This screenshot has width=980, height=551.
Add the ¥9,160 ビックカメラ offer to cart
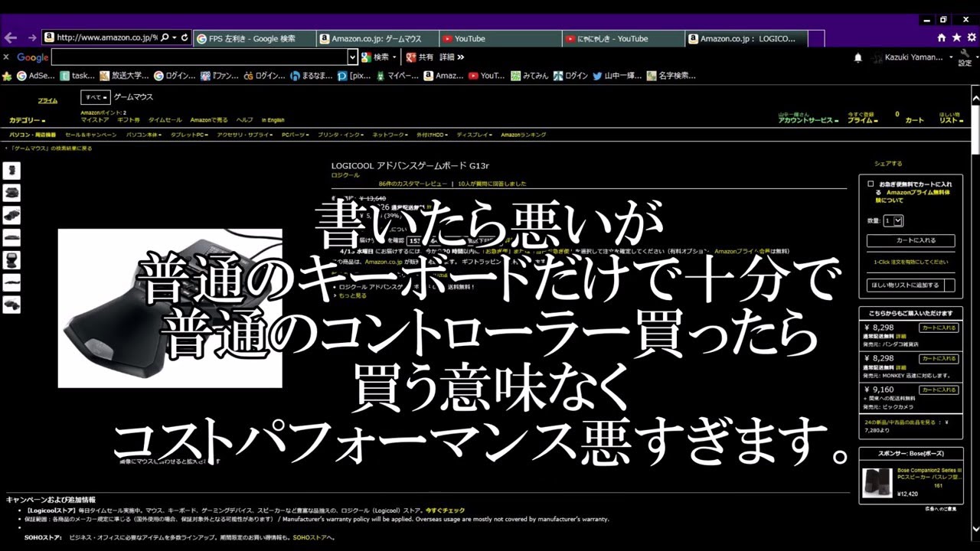939,390
